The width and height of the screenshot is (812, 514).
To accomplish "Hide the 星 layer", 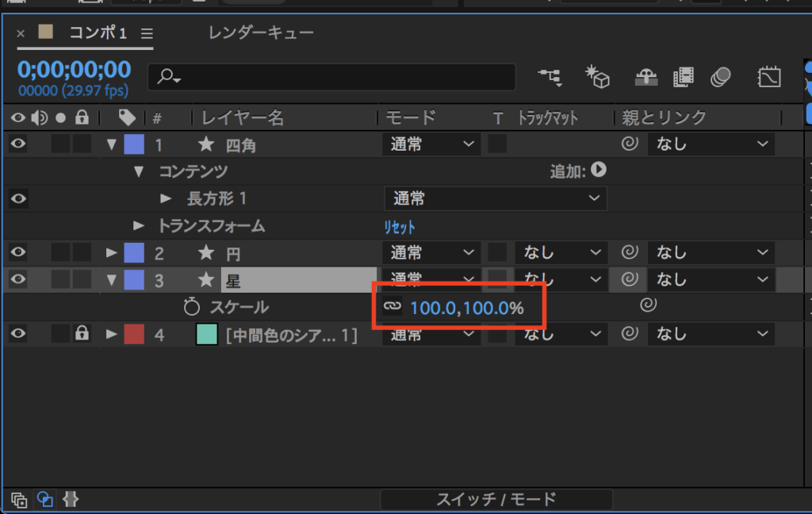I will [18, 279].
